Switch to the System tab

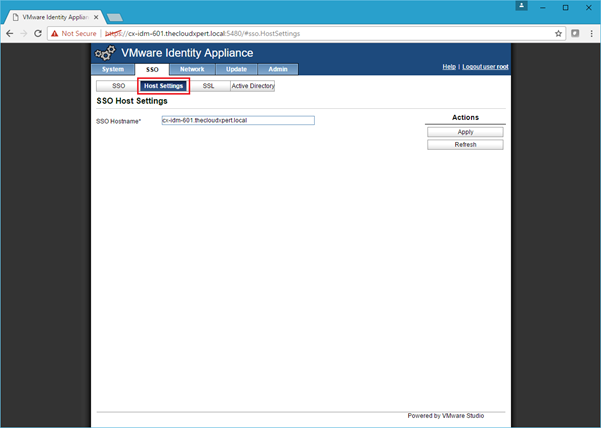click(x=112, y=70)
